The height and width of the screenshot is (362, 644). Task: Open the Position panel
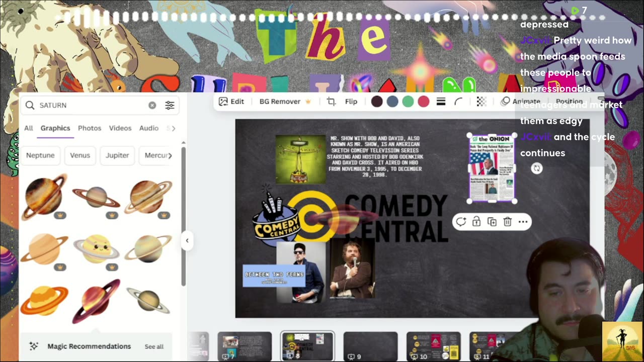pyautogui.click(x=569, y=102)
